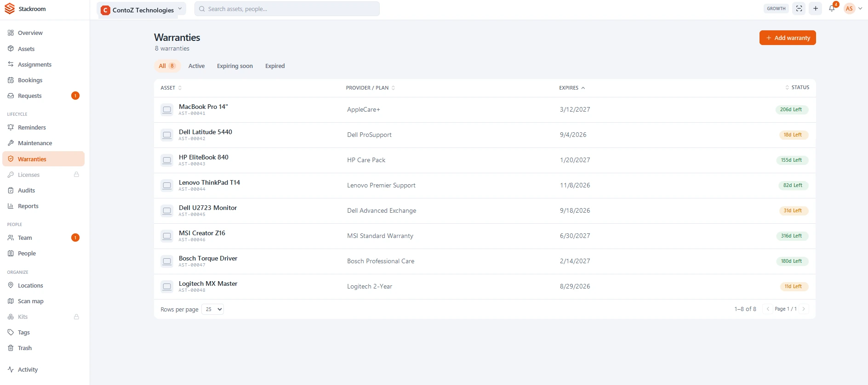Click in the Search assets, people field
The image size is (868, 385).
(287, 9)
